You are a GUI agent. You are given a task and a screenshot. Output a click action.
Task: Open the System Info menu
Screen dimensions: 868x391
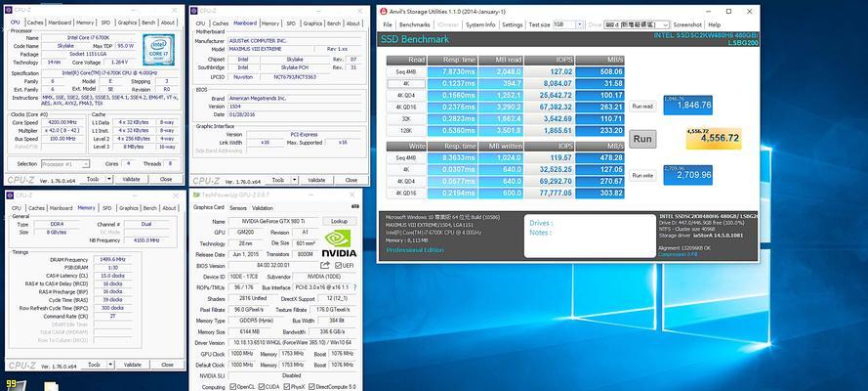pos(480,24)
